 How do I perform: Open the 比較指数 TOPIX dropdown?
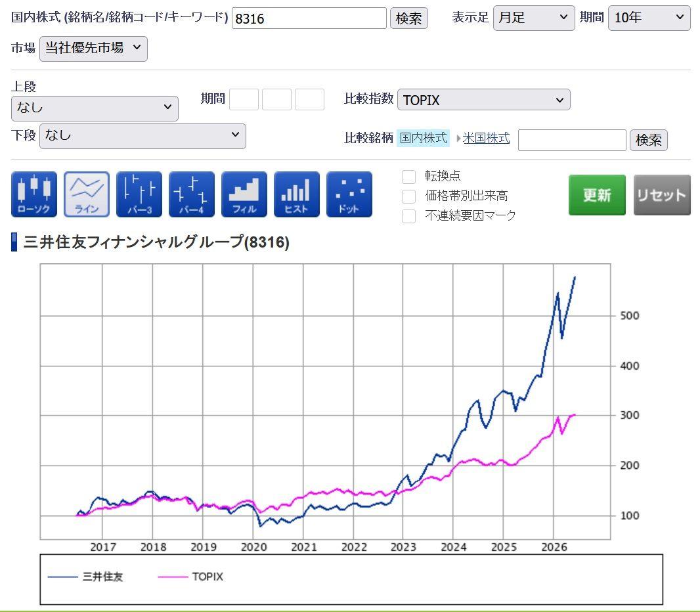(483, 100)
